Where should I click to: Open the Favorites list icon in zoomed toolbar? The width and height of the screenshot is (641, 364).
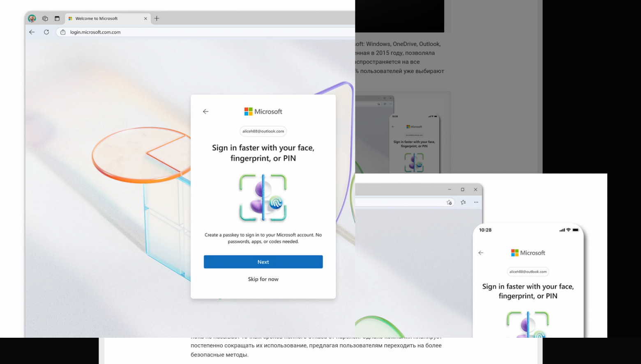(x=463, y=202)
